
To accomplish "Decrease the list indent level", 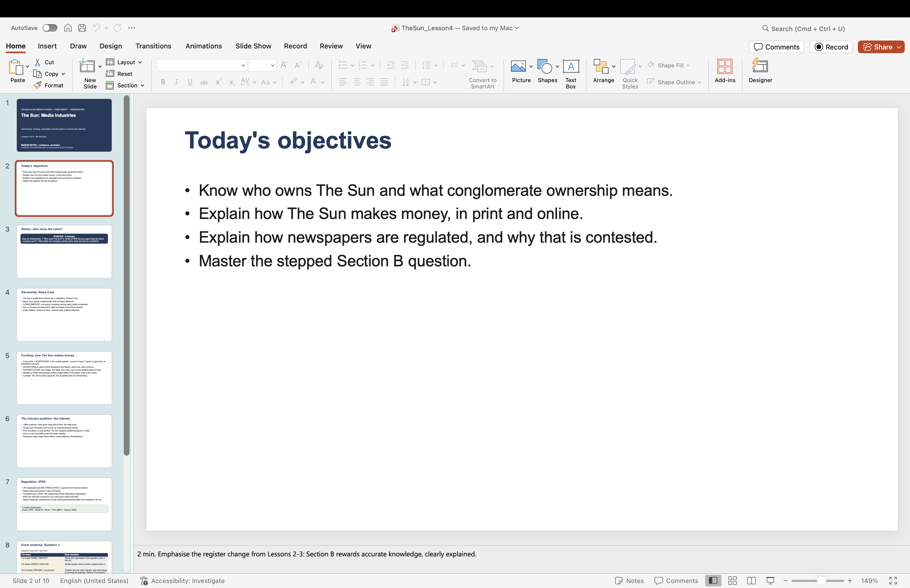I will (391, 65).
